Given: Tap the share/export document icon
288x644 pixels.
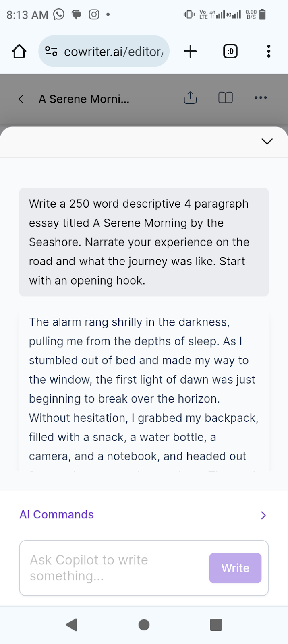Looking at the screenshot, I should [x=190, y=98].
